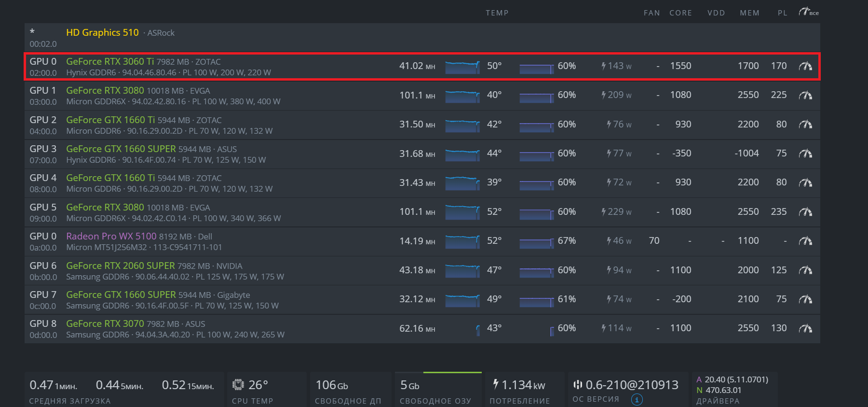
Task: Select GeForce RTX 3070 name on GPU 8
Action: [x=105, y=323]
